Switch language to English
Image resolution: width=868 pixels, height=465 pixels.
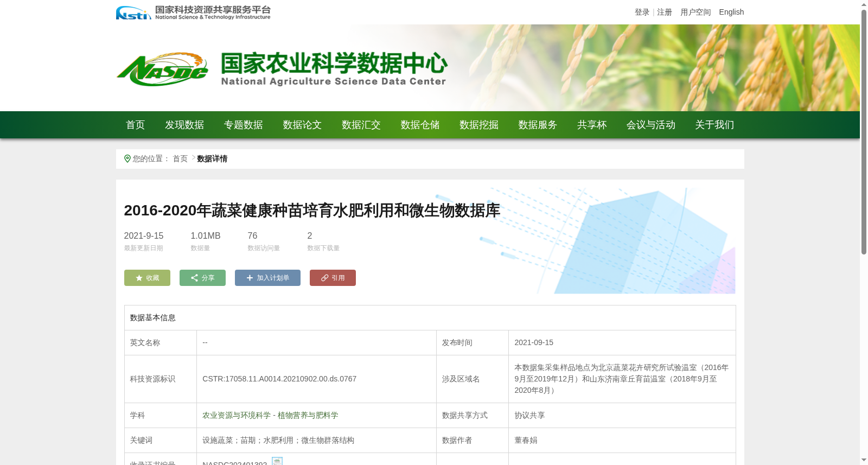click(x=731, y=12)
